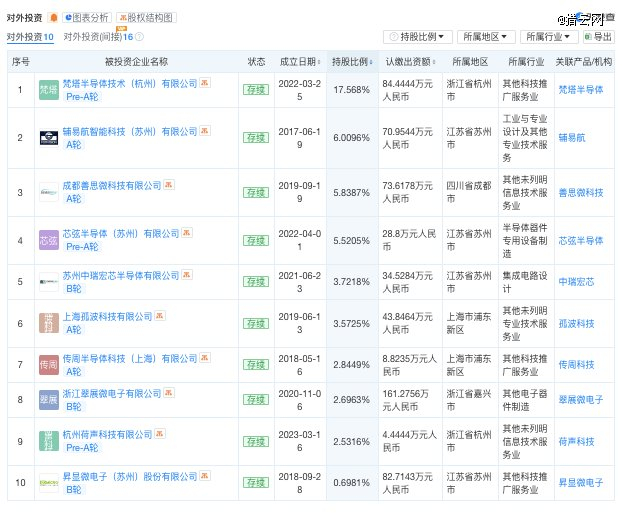Image resolution: width=622 pixels, height=525 pixels.
Task: Click 上海孤波科技 logo thumbnail
Action: tap(49, 323)
